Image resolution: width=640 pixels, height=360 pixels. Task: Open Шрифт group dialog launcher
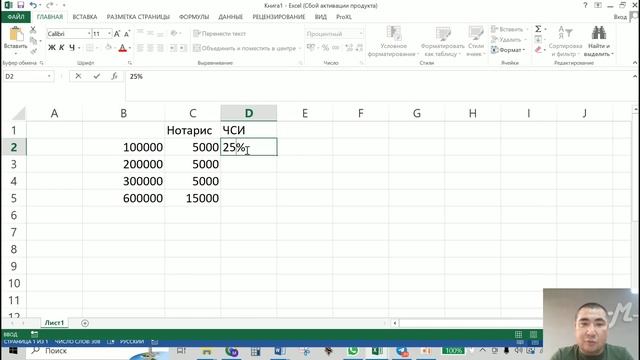coord(130,63)
